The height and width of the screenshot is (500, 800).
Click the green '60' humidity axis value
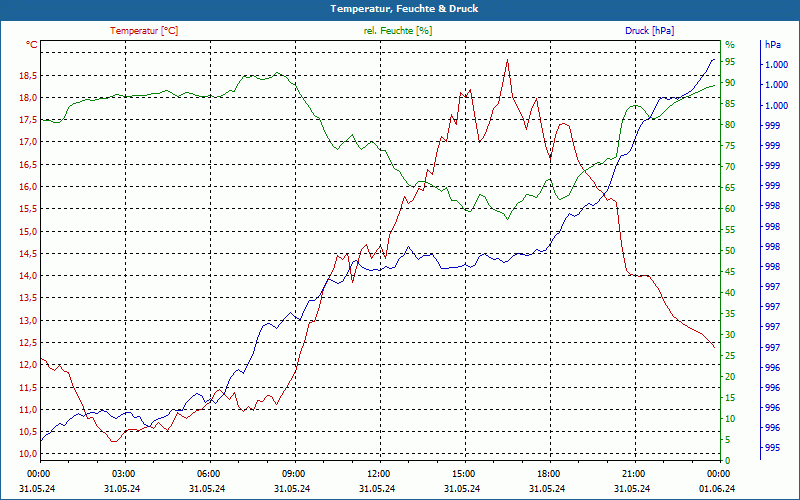point(730,208)
